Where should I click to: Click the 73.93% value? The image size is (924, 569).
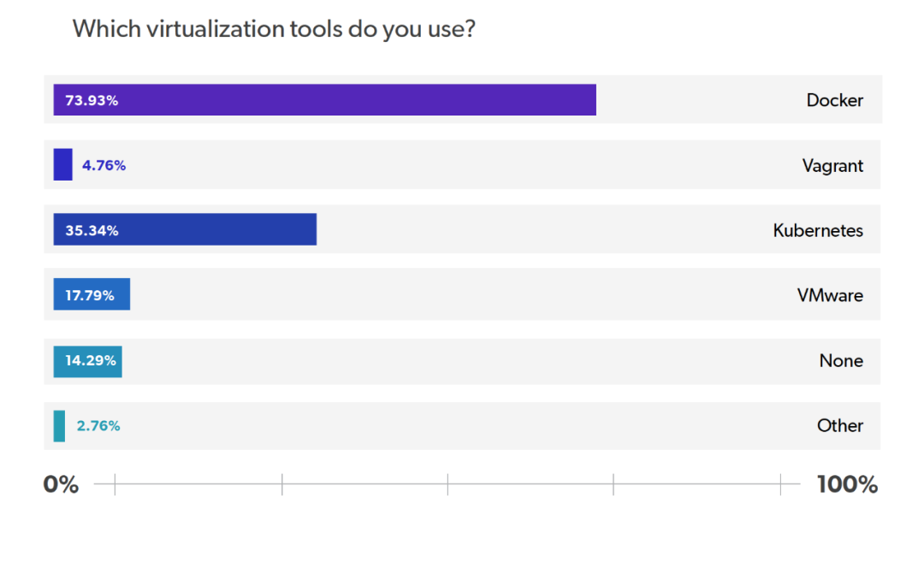point(92,100)
